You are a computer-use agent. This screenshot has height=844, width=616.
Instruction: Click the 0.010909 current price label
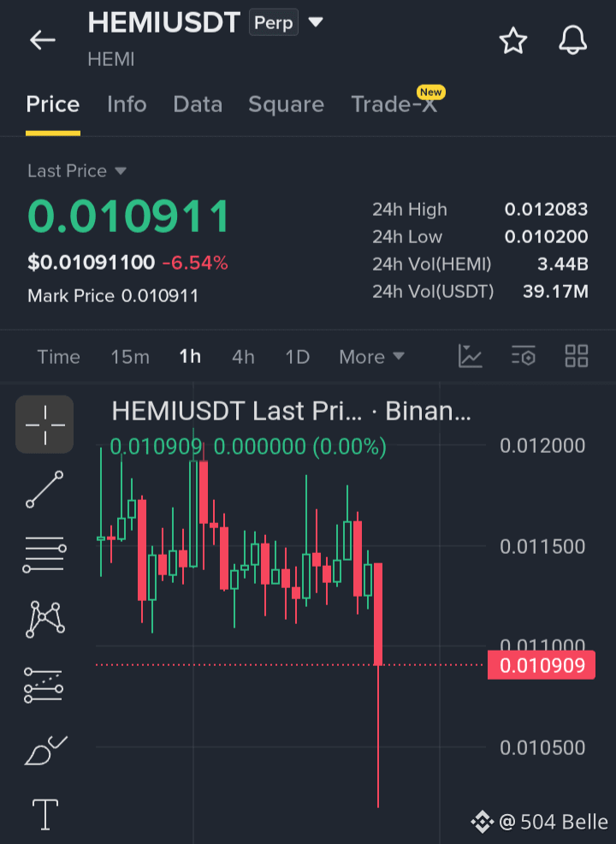click(542, 665)
